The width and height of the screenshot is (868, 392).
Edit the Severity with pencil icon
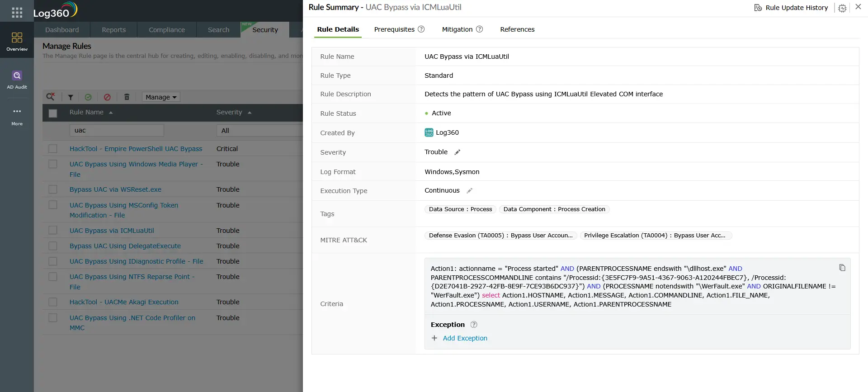[x=457, y=152]
